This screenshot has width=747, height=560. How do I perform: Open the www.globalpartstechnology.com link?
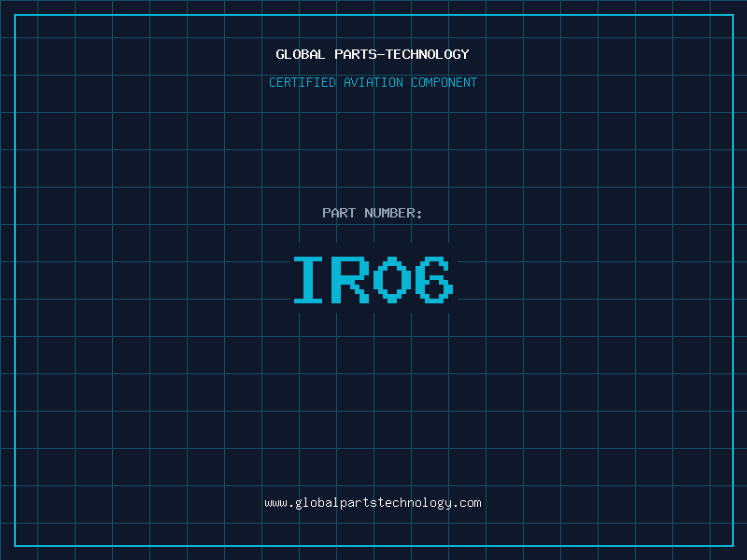[x=373, y=503]
